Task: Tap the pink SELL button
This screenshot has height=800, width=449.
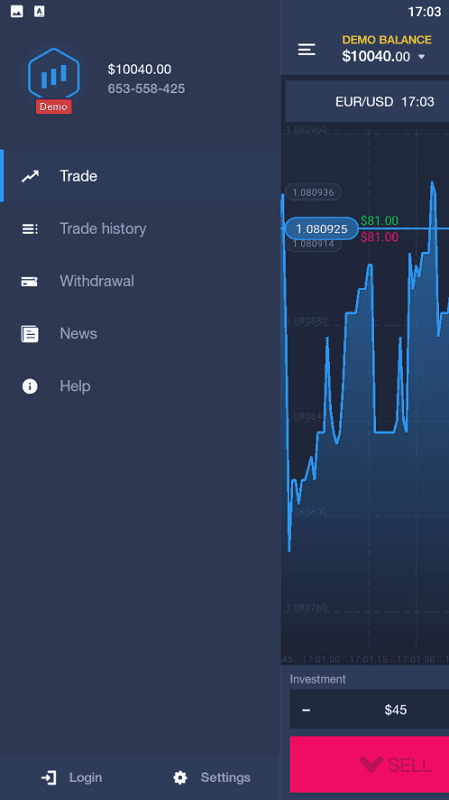Action: (x=369, y=764)
